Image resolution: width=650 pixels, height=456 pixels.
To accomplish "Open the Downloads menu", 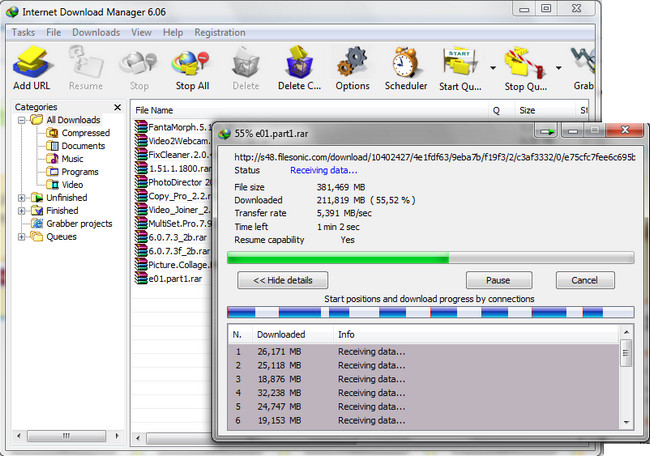I will pyautogui.click(x=96, y=32).
